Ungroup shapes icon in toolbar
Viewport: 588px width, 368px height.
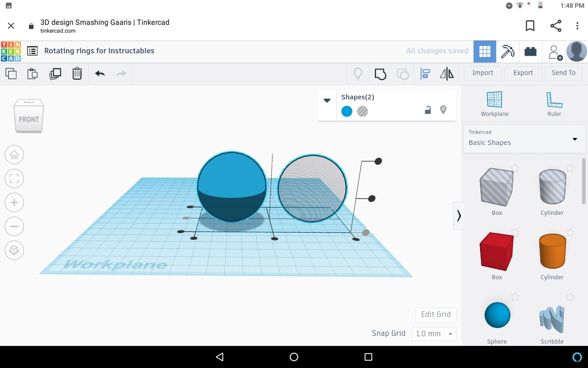pyautogui.click(x=402, y=74)
